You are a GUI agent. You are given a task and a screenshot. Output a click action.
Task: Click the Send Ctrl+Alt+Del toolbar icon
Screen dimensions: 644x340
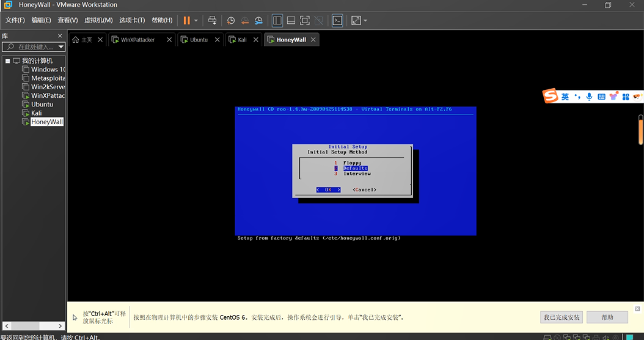tap(212, 21)
